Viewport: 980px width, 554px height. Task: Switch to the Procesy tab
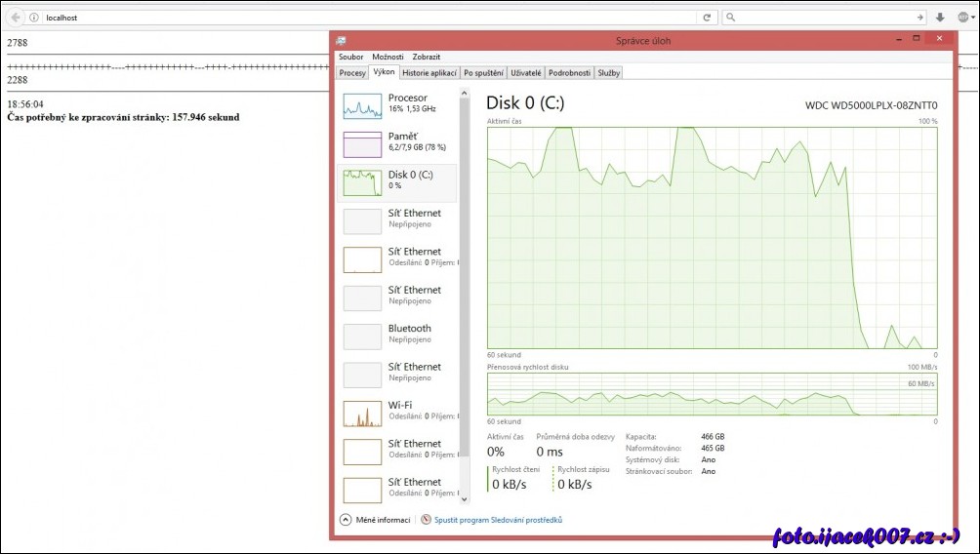(352, 73)
